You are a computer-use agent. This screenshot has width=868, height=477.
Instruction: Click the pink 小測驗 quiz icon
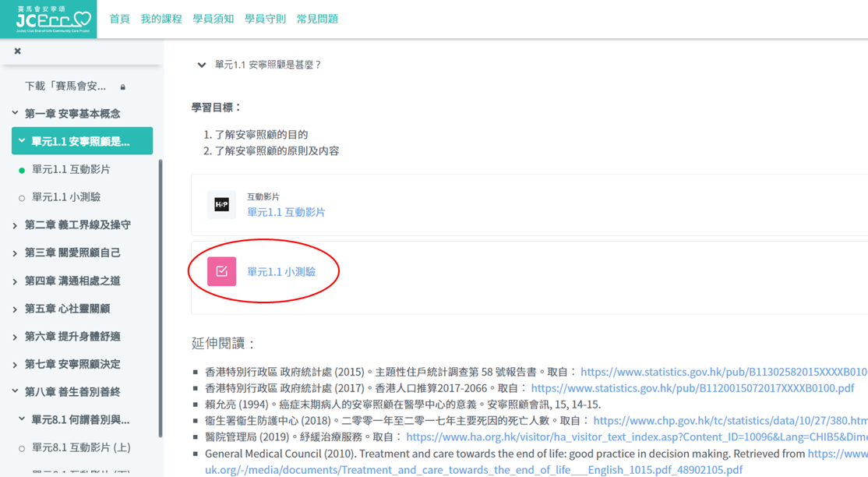pyautogui.click(x=221, y=271)
